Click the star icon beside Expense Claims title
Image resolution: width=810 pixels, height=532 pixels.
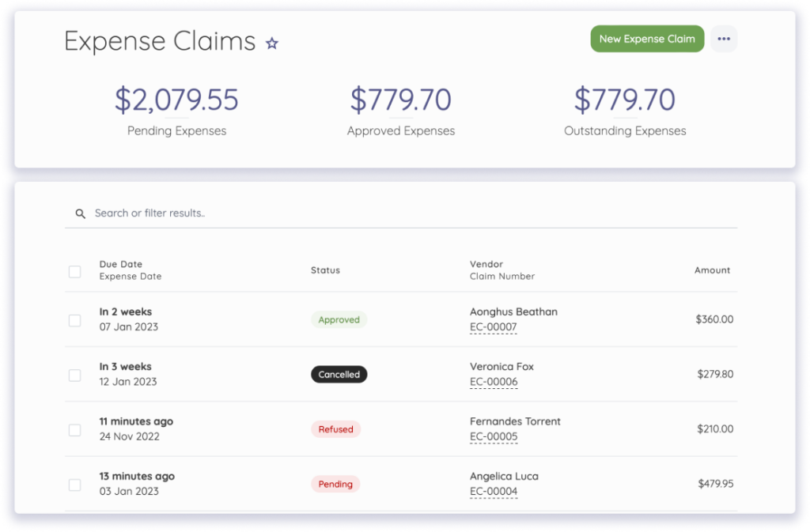[271, 43]
